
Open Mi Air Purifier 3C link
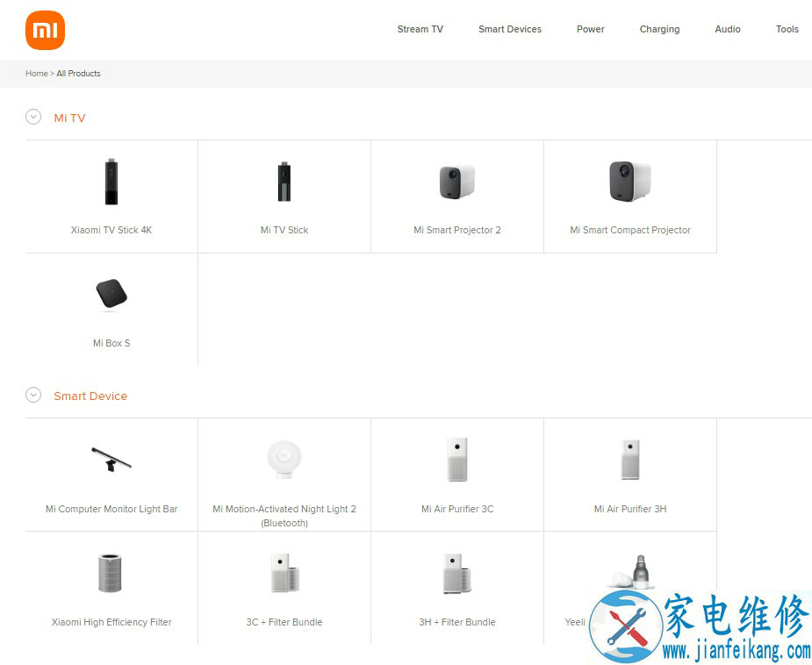[x=457, y=509]
